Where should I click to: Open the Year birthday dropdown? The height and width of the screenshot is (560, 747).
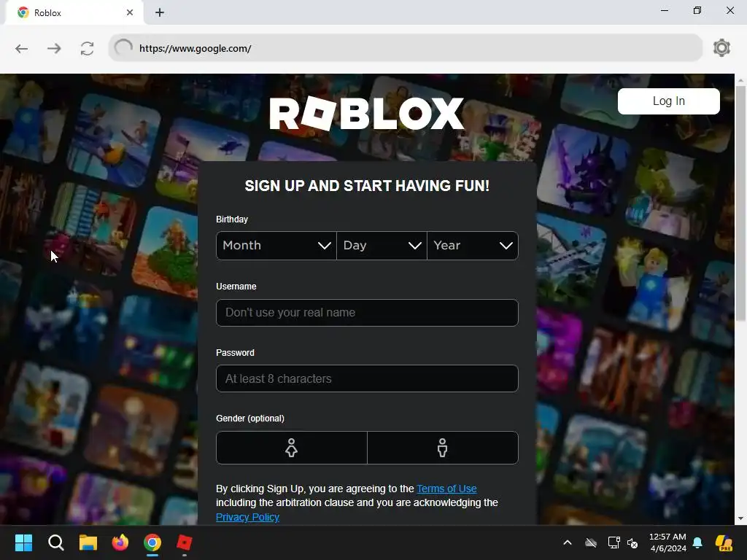coord(473,245)
